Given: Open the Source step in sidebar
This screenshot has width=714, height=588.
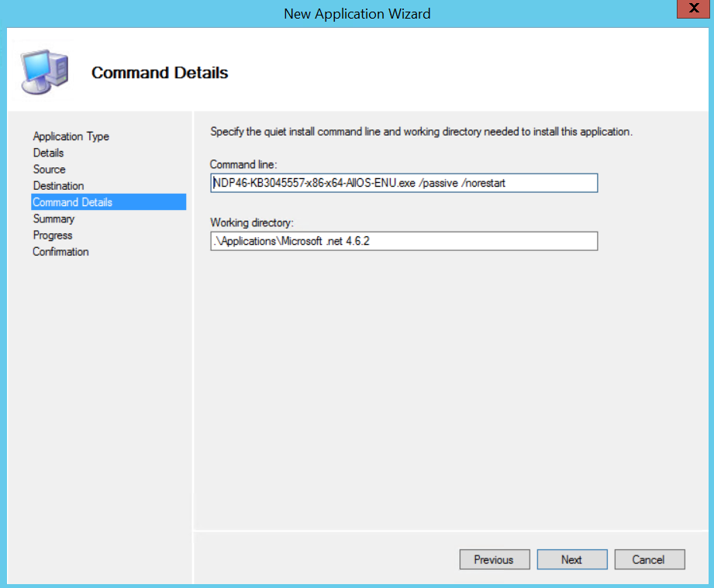Looking at the screenshot, I should [x=49, y=169].
